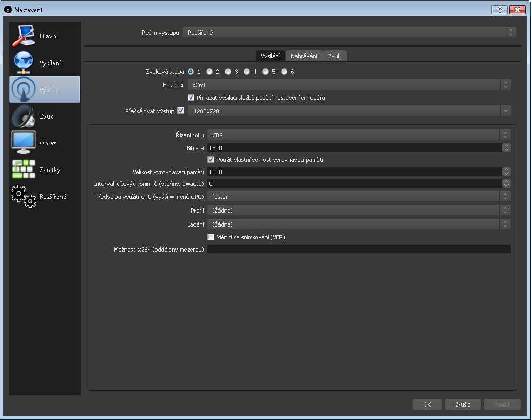Toggle Přeškálovat výstup checkbox

tap(181, 111)
